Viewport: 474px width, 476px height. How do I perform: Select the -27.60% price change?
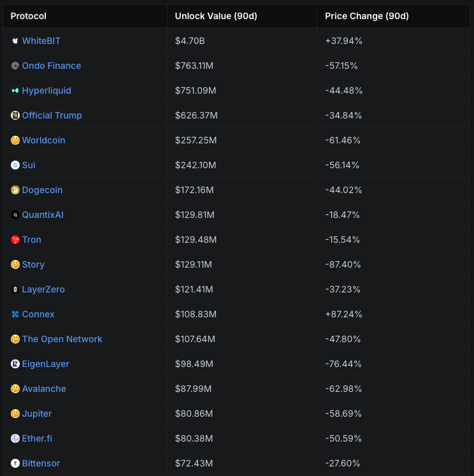tap(342, 463)
